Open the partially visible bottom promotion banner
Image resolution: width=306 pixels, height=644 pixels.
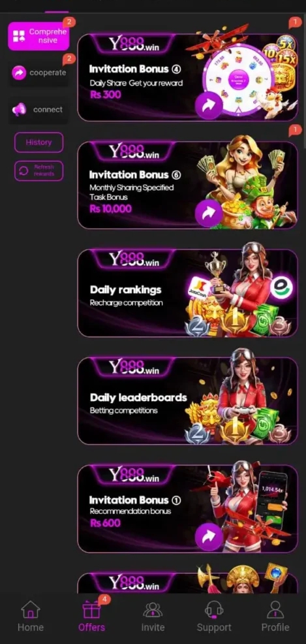click(187, 583)
